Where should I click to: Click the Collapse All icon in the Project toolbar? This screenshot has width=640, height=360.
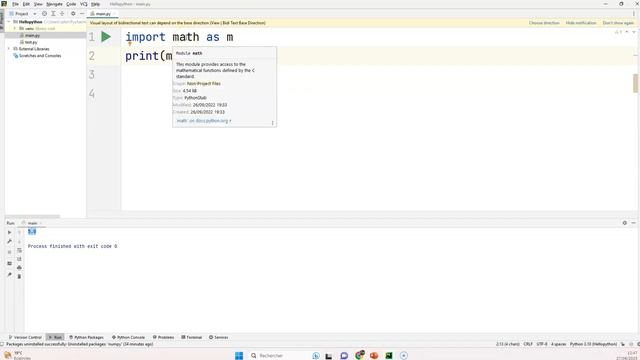point(62,13)
